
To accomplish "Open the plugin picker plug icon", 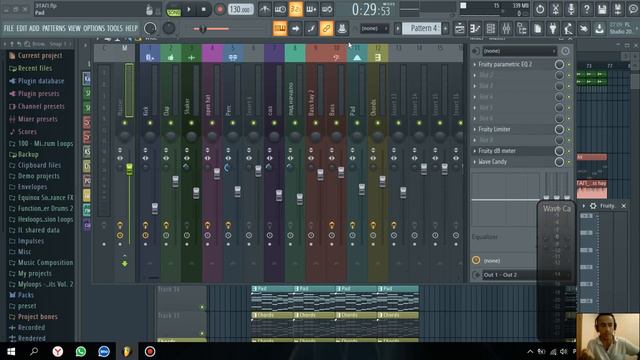I will (553, 29).
